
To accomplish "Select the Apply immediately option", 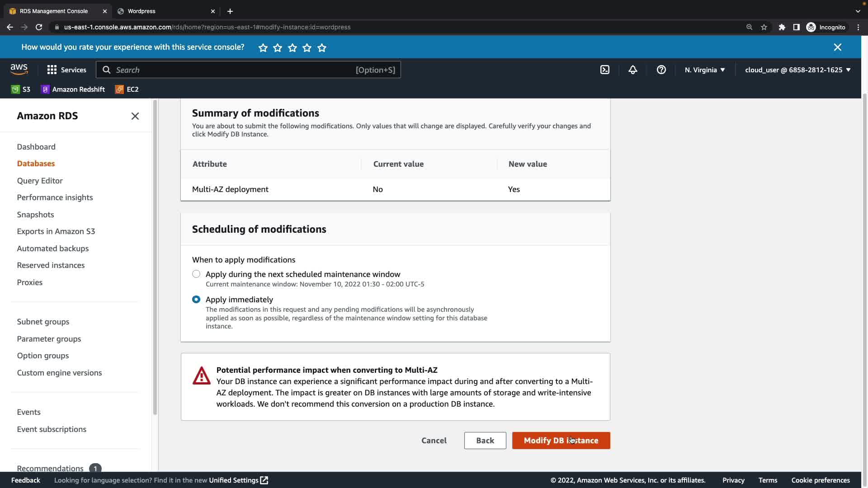I will [x=196, y=300].
